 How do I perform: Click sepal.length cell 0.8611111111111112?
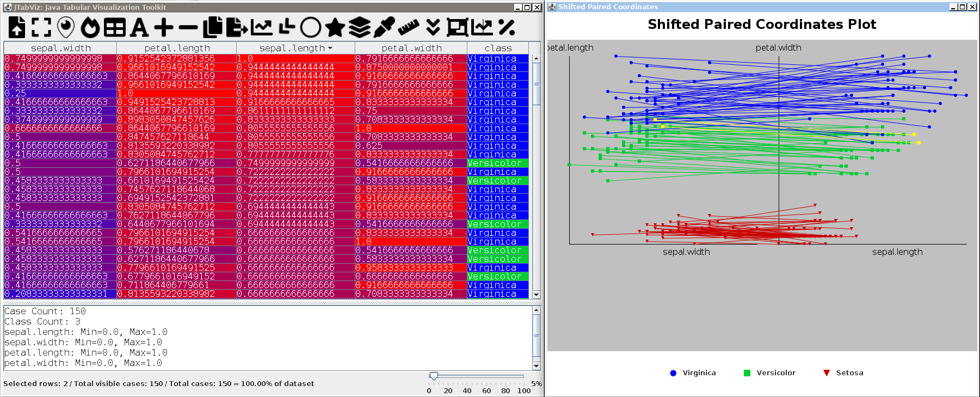click(x=295, y=111)
